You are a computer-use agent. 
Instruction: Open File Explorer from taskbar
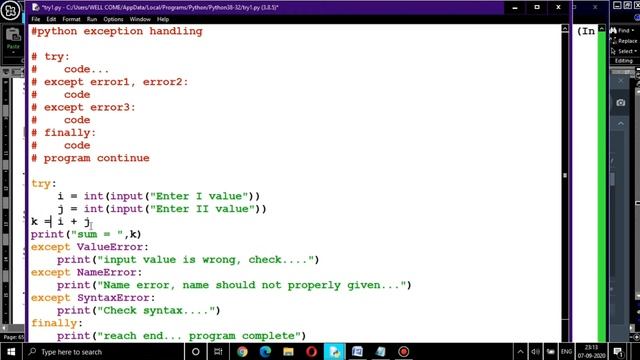[x=289, y=351]
